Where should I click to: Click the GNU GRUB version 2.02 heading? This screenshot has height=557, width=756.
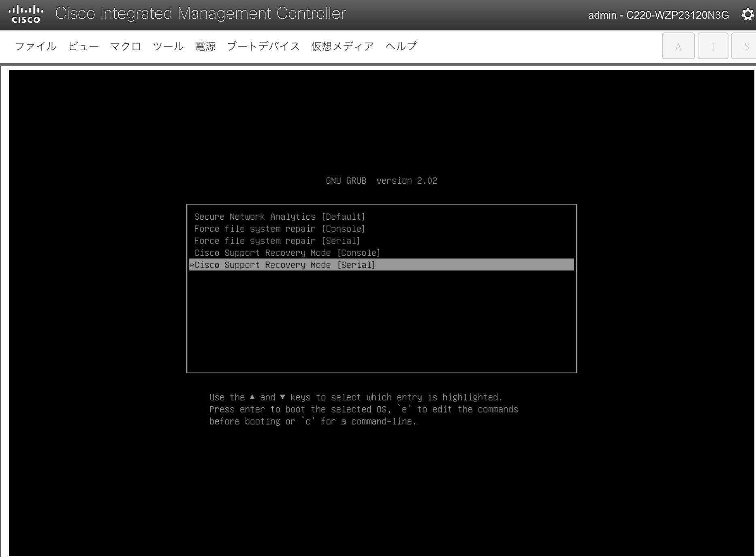coord(382,181)
